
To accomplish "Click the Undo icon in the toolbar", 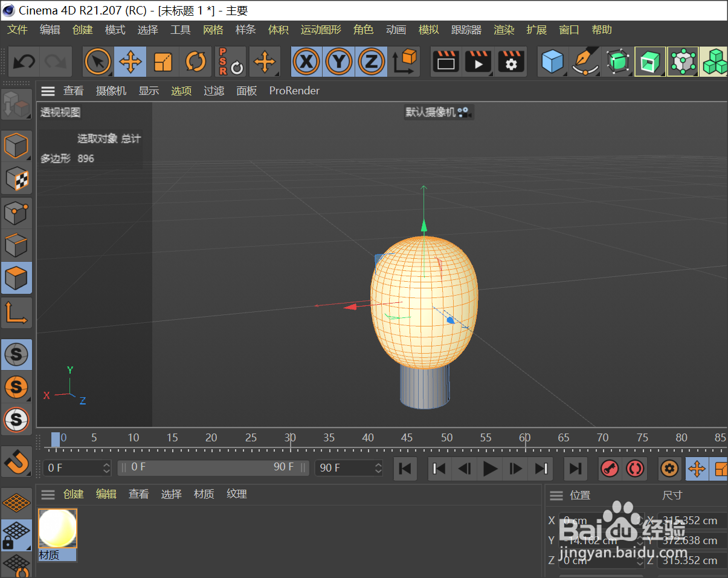I will pyautogui.click(x=24, y=61).
